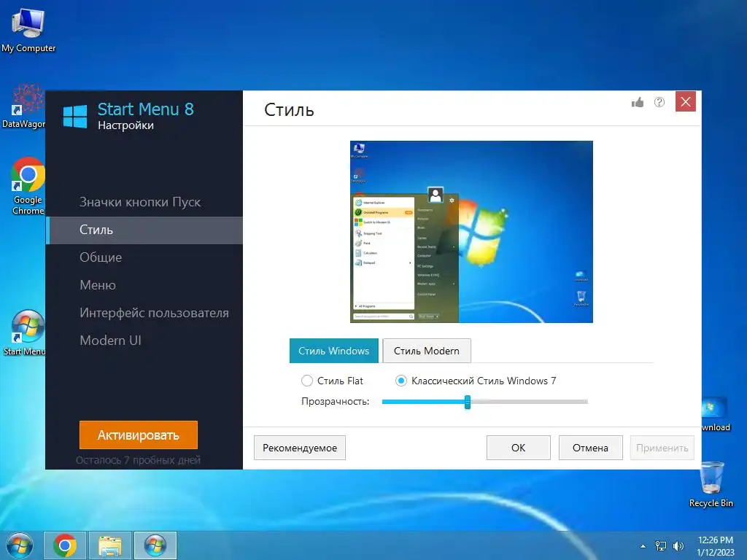
Task: Click the style preview thumbnail image
Action: pos(471,232)
